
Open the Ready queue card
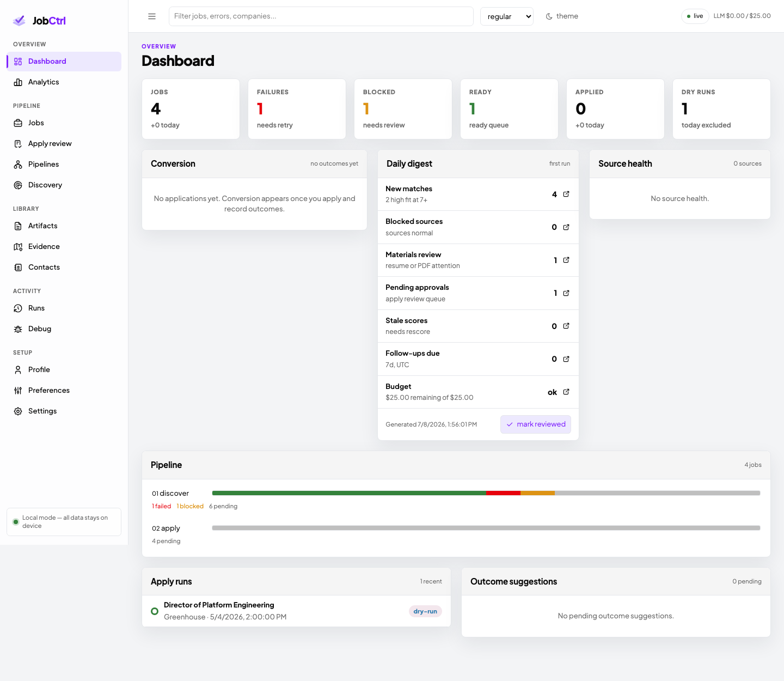pos(509,109)
